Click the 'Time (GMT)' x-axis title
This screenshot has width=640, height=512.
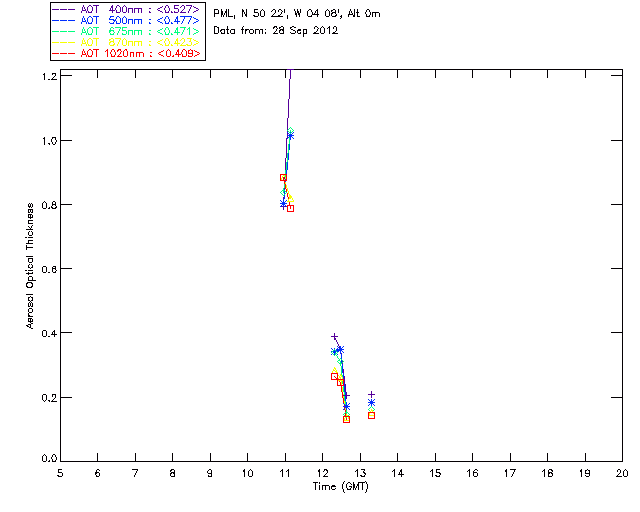click(340, 487)
